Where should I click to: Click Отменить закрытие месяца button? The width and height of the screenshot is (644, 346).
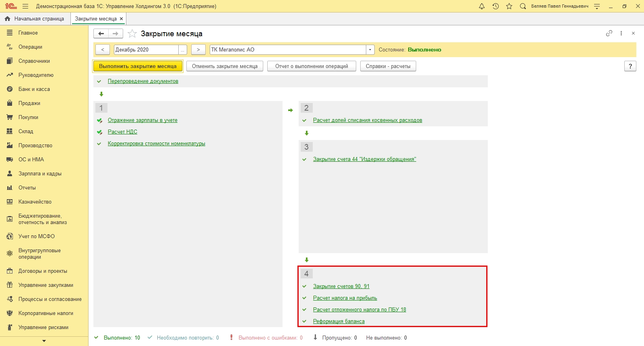pos(225,66)
